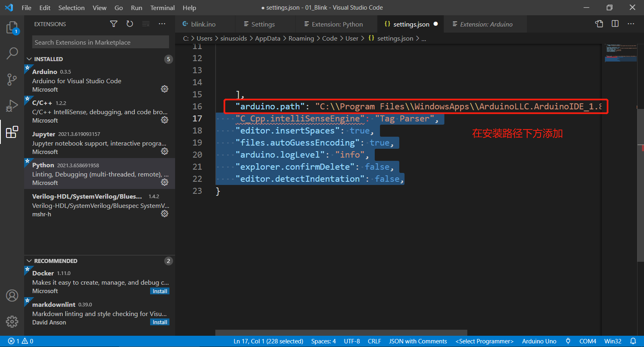This screenshot has height=347, width=644.
Task: Open the Manage gear in activity bar
Action: coord(12,321)
